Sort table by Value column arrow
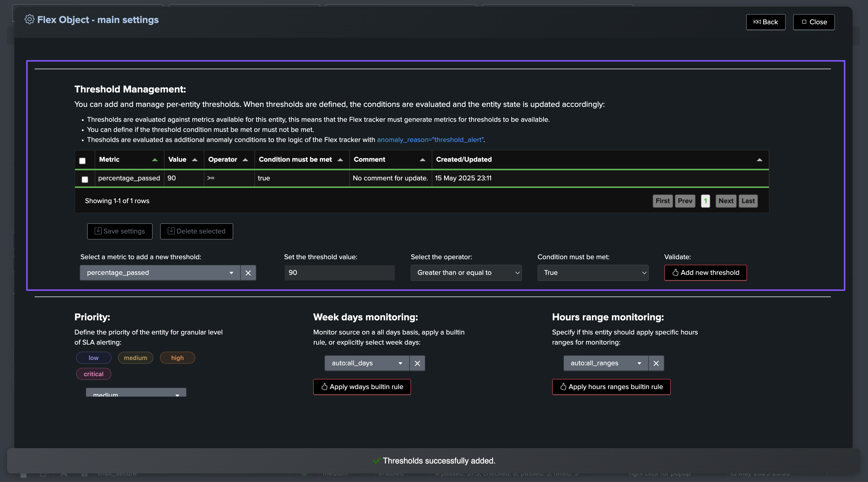 point(195,160)
